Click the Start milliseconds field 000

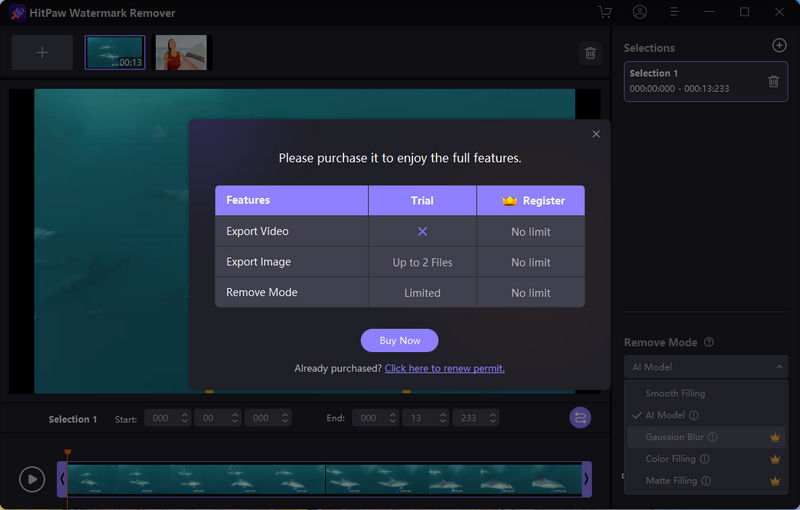(261, 418)
